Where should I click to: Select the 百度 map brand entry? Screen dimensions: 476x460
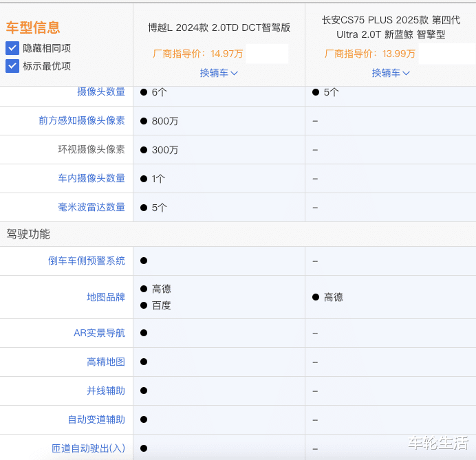pyautogui.click(x=161, y=305)
